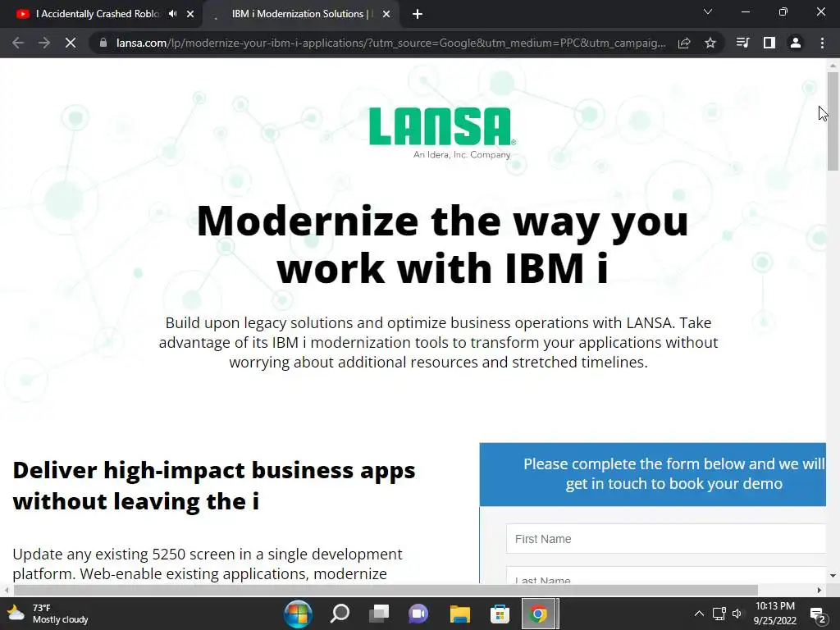Click the Chrome taskbar icon

pos(539,614)
